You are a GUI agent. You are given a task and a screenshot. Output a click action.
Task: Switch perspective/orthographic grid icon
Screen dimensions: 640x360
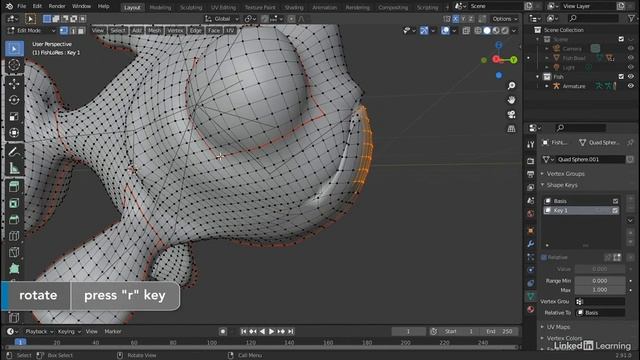pos(511,129)
